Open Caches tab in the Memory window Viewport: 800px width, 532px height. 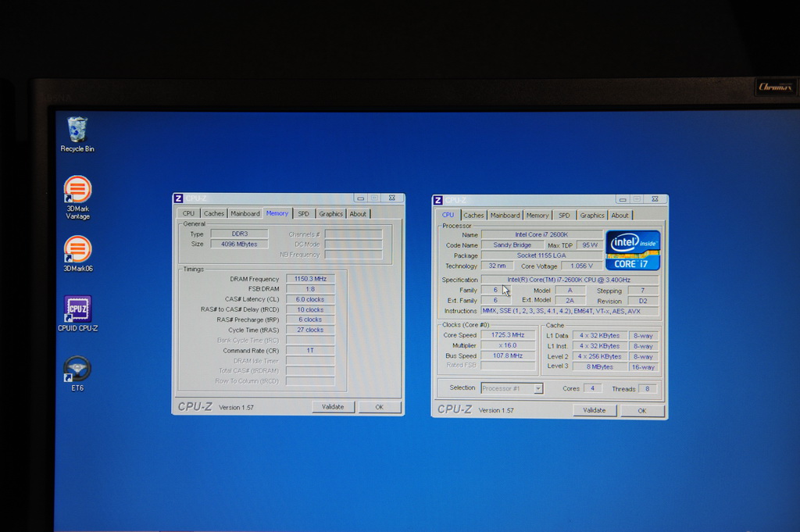(x=214, y=214)
